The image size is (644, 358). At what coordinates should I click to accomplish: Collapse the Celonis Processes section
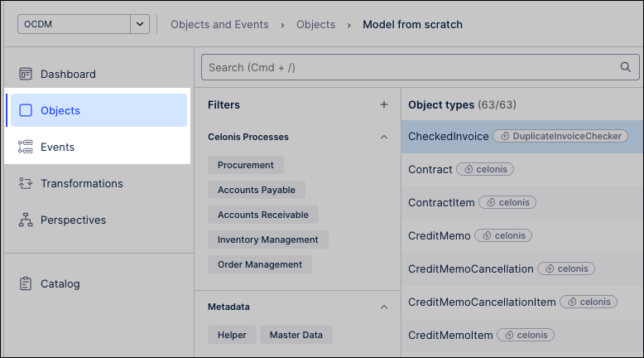pos(384,137)
